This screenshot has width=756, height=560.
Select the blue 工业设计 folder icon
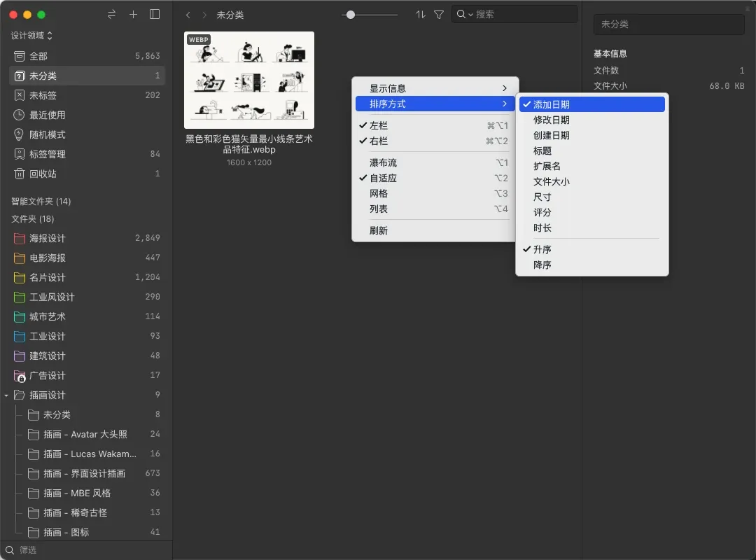pyautogui.click(x=20, y=336)
